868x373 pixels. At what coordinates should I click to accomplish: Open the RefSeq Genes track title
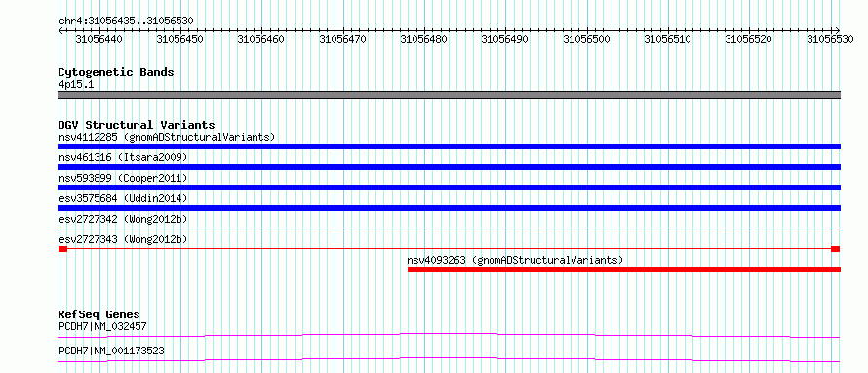tap(99, 314)
